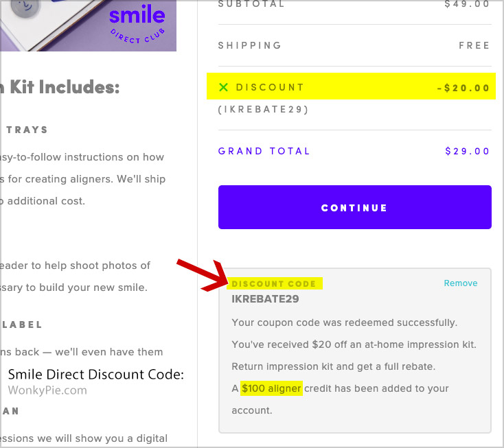Click the -$20.00 discount amount
Screen dimensions: 504x448
point(463,88)
